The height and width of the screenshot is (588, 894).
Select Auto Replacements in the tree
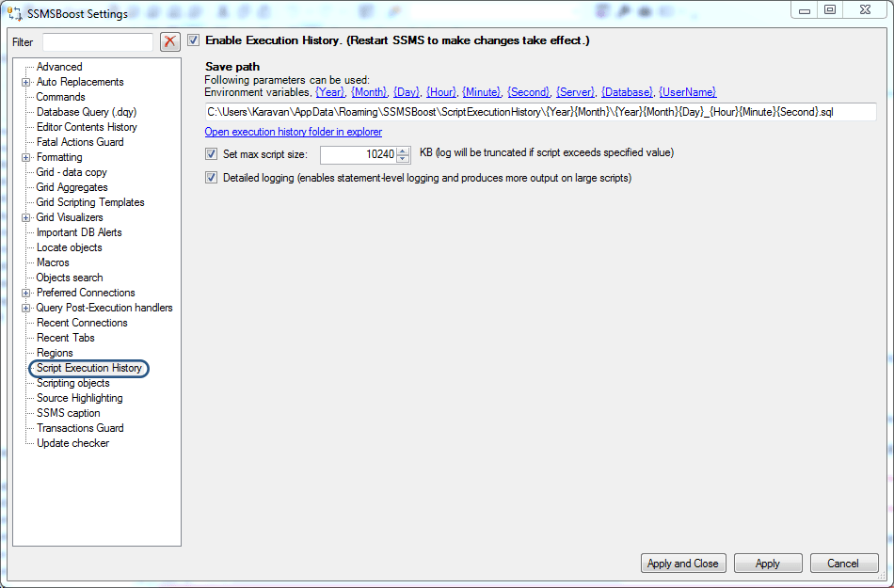tap(80, 82)
